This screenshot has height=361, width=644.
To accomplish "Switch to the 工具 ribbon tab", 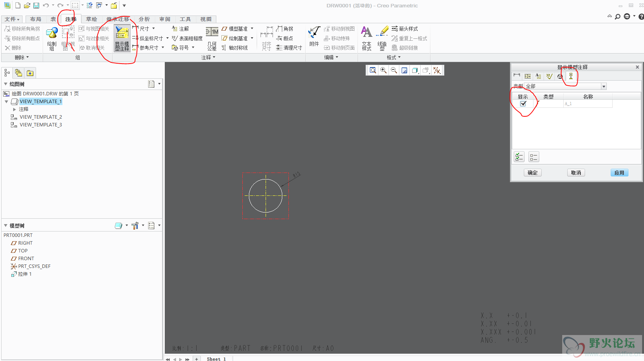I will pyautogui.click(x=185, y=19).
